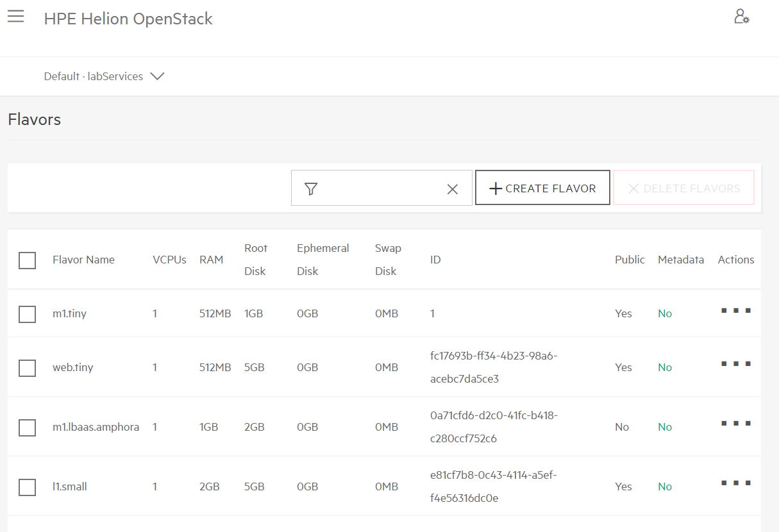Image resolution: width=779 pixels, height=532 pixels.
Task: Open actions menu for l1.small
Action: click(x=735, y=483)
